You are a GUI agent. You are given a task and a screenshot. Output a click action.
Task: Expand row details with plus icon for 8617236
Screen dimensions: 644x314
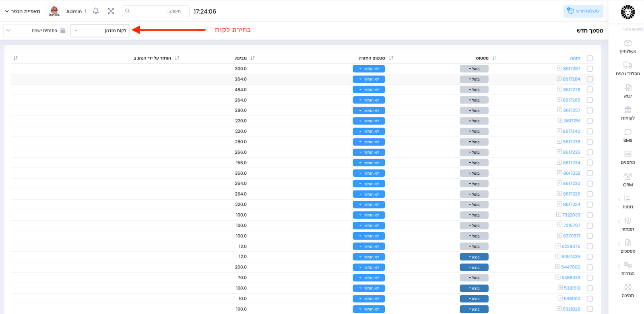(x=559, y=152)
